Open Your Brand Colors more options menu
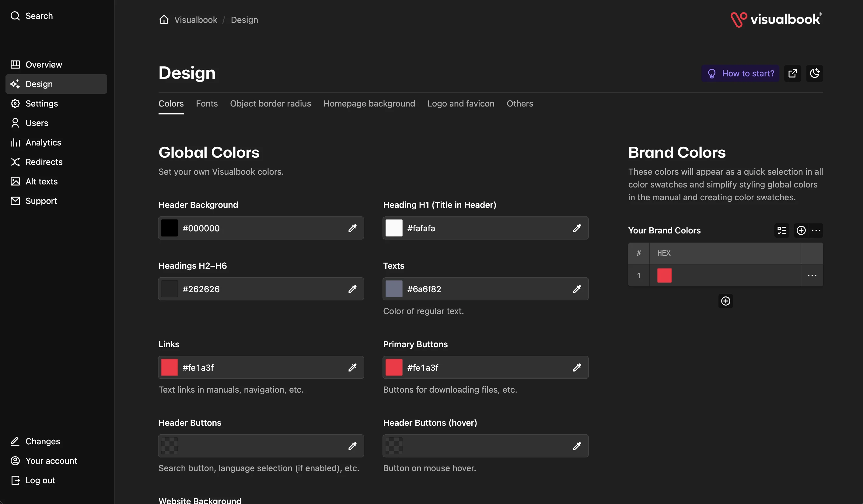Image resolution: width=863 pixels, height=504 pixels. (816, 230)
